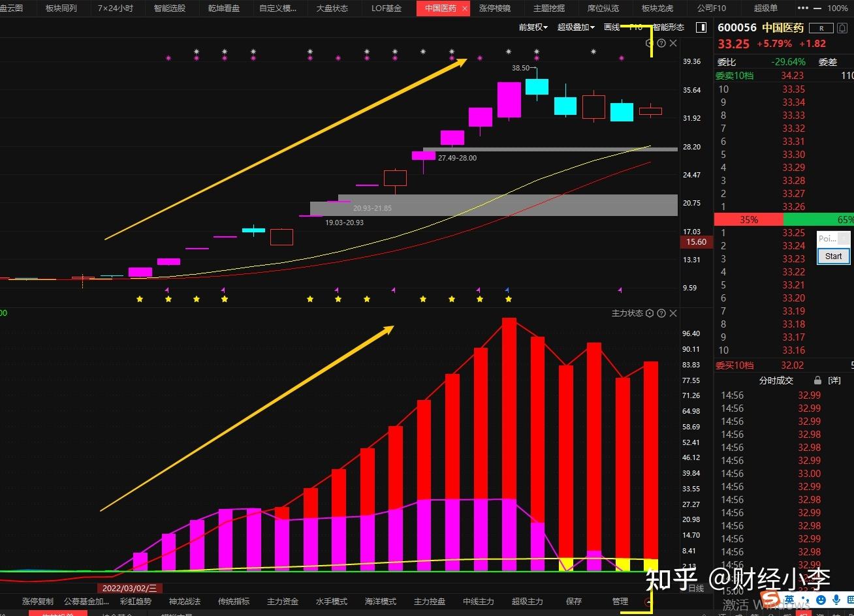Click the sell-side 35% red ratio bar
Screen dimensions: 854x616
(x=748, y=220)
